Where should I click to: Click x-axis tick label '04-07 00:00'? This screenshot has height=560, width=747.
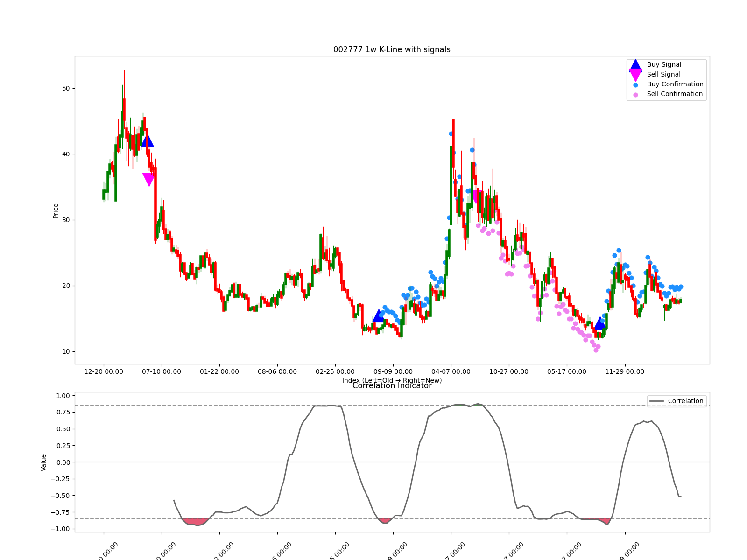tap(451, 371)
